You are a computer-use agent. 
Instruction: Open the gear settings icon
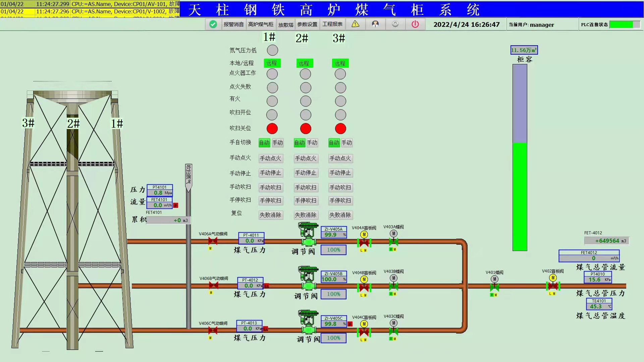point(395,24)
